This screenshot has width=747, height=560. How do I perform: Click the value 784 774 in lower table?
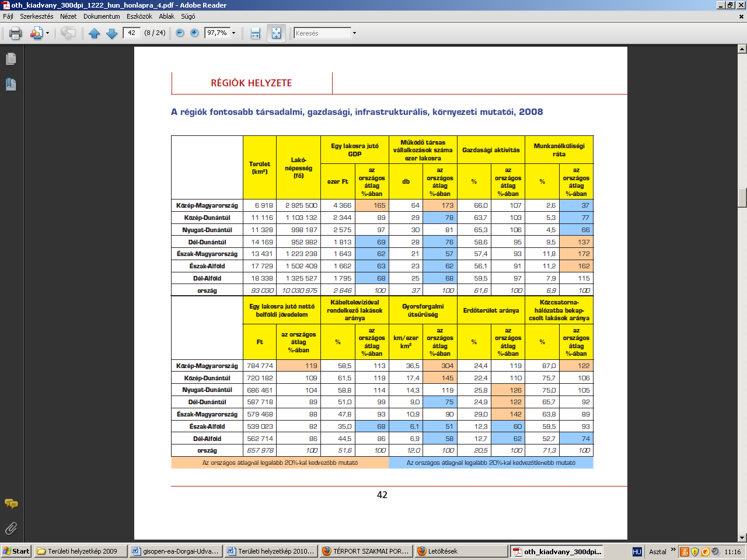pyautogui.click(x=260, y=366)
